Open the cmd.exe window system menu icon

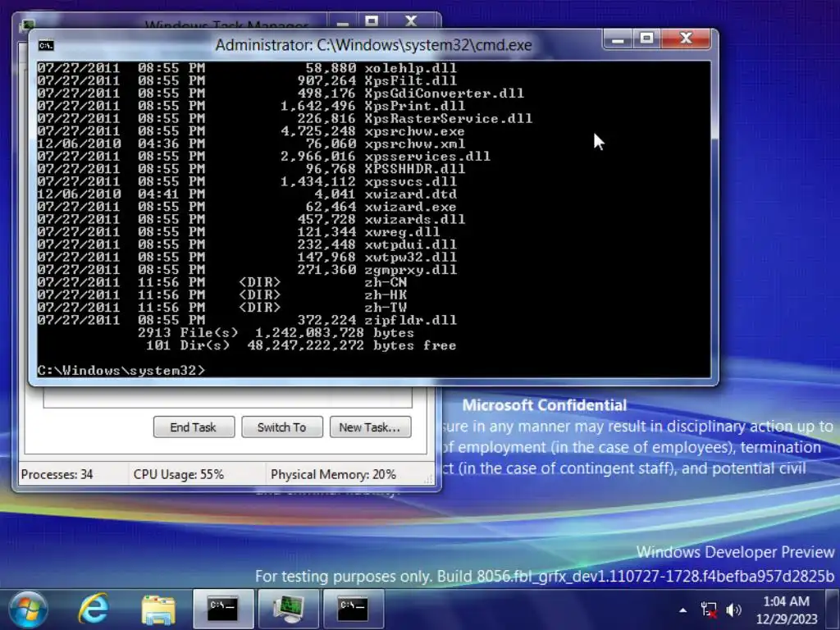pos(46,46)
